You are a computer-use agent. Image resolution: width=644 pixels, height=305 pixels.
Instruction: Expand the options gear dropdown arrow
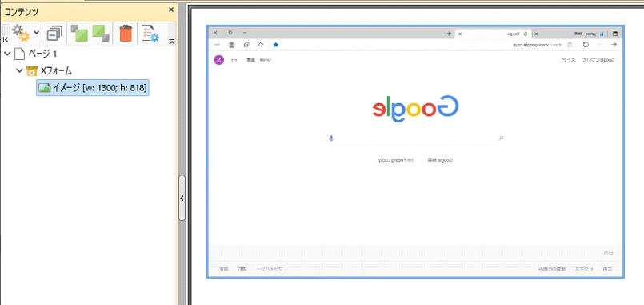click(x=36, y=32)
